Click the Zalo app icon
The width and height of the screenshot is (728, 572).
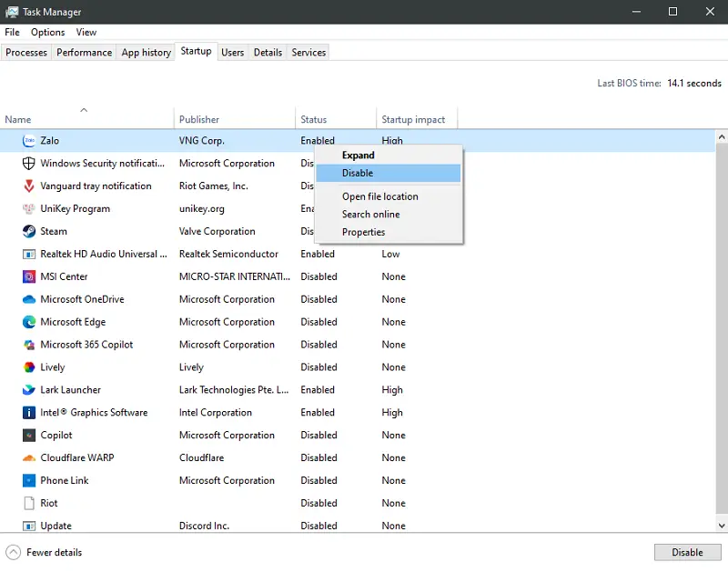29,141
